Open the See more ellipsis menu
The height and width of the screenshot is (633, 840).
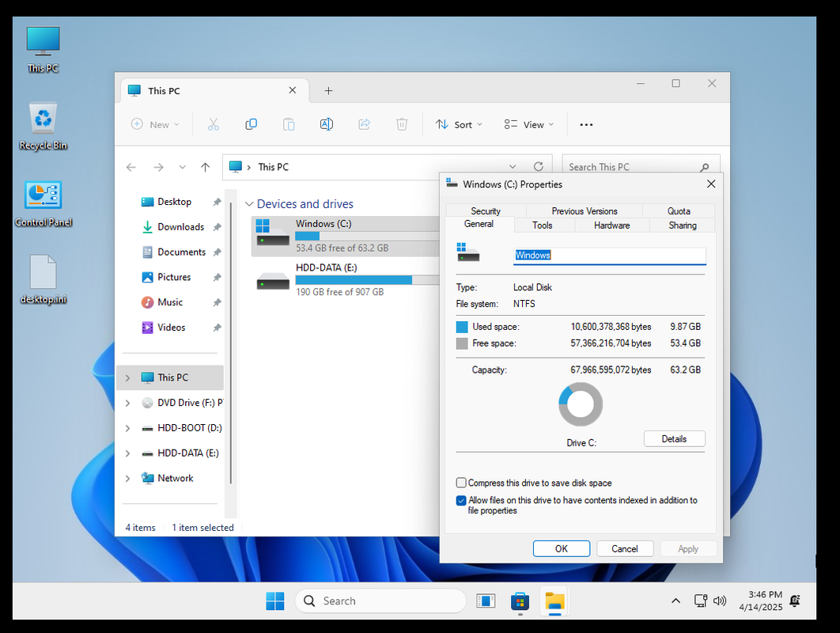tap(586, 125)
